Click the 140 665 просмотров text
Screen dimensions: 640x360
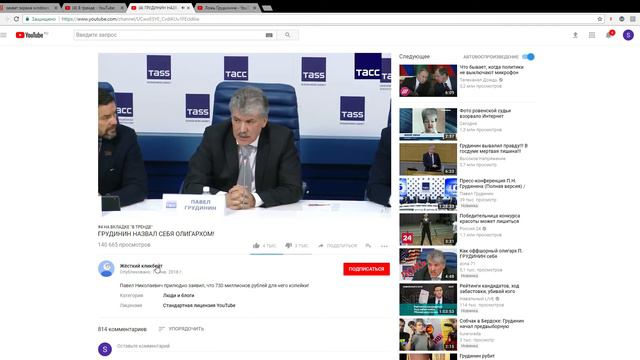(x=124, y=244)
